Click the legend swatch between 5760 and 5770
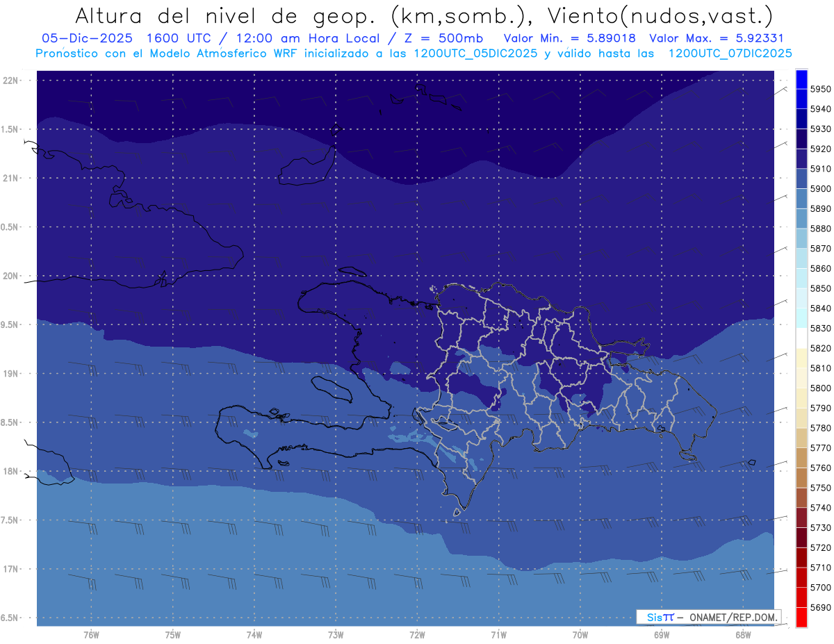This screenshot has height=644, width=834. pyautogui.click(x=801, y=458)
